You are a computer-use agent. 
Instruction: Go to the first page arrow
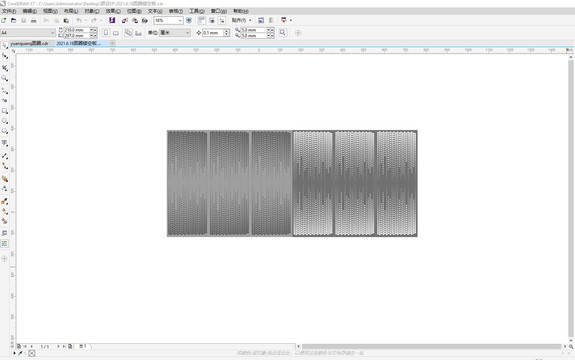coord(25,346)
